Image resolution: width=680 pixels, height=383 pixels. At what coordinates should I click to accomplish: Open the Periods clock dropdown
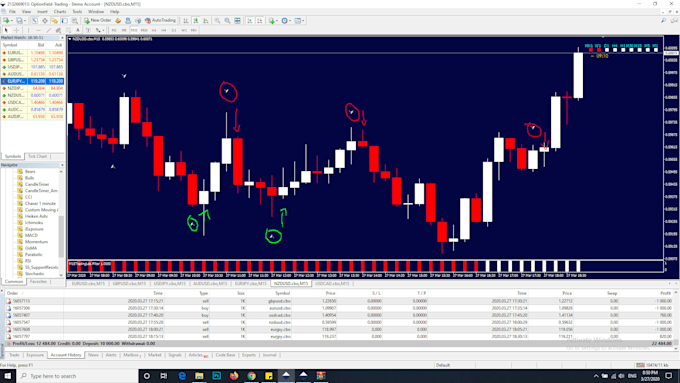(x=286, y=20)
